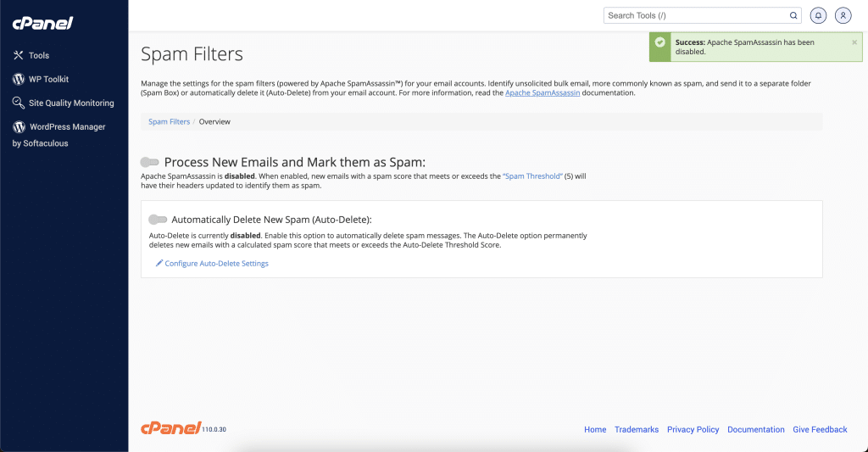Open the Trademarks footer link

coord(637,429)
